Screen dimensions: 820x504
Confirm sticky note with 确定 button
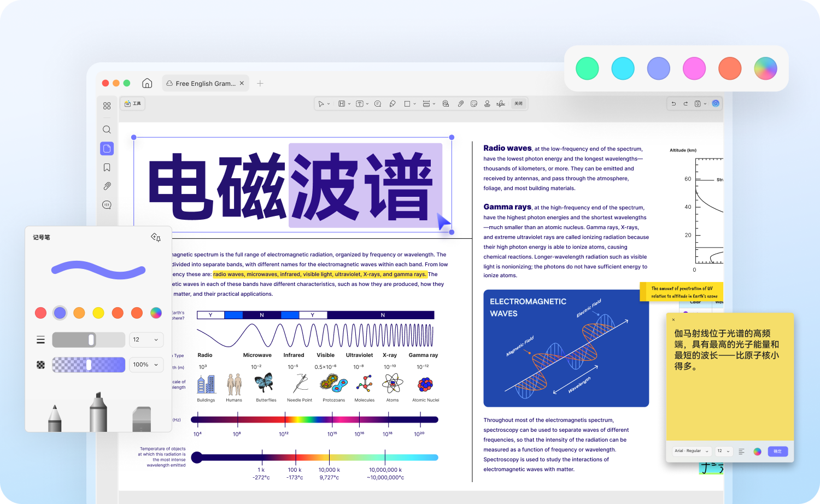[x=778, y=452]
